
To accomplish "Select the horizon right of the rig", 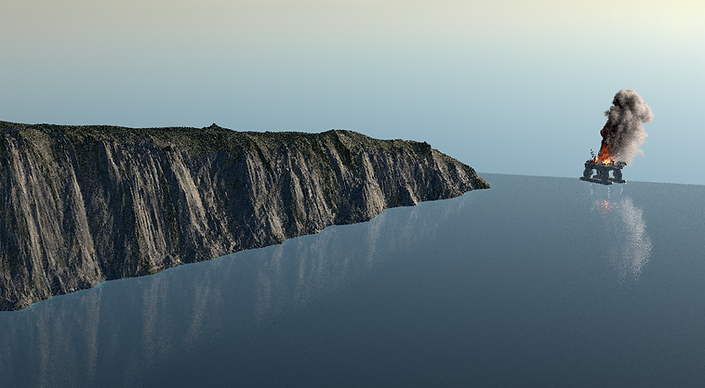I will [x=666, y=183].
